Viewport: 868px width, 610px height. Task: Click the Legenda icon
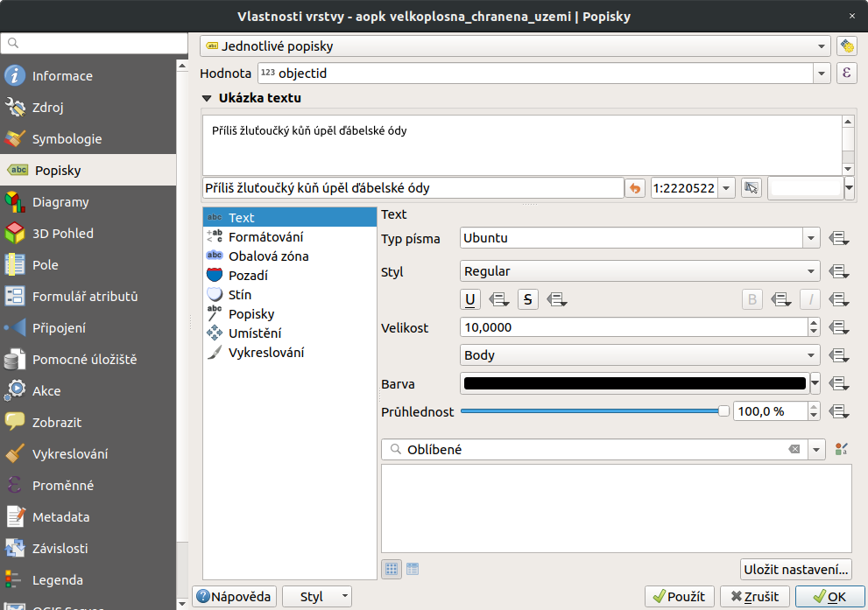coord(15,580)
